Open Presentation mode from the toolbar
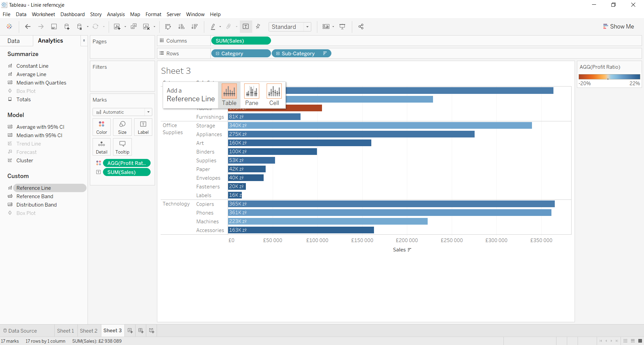The image size is (644, 345). pyautogui.click(x=342, y=27)
